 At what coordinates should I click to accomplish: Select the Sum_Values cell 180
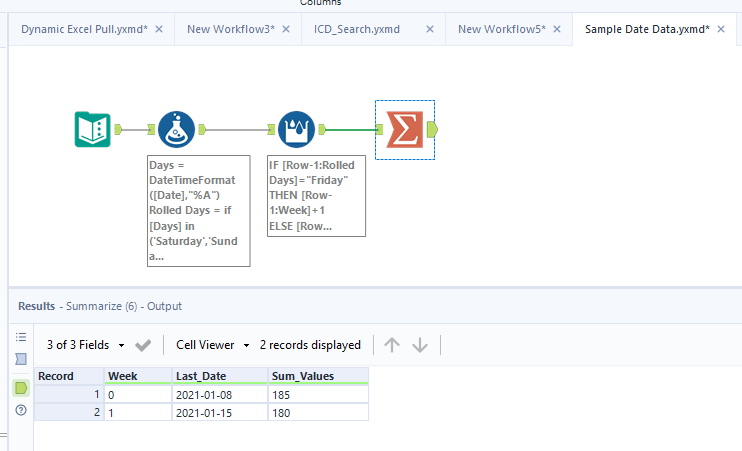tap(318, 413)
